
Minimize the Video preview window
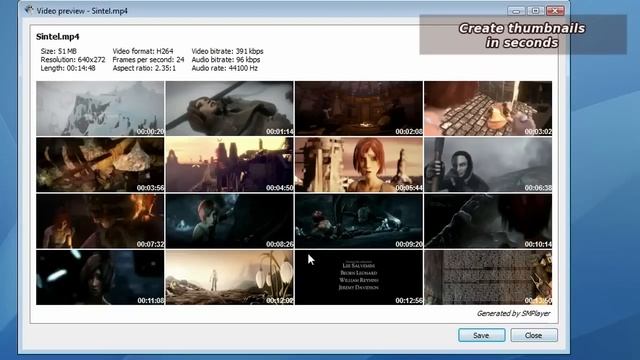(x=516, y=11)
